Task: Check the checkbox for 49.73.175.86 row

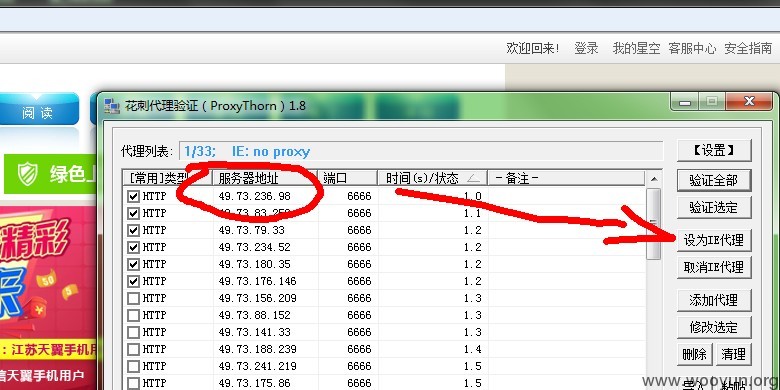Action: [133, 383]
